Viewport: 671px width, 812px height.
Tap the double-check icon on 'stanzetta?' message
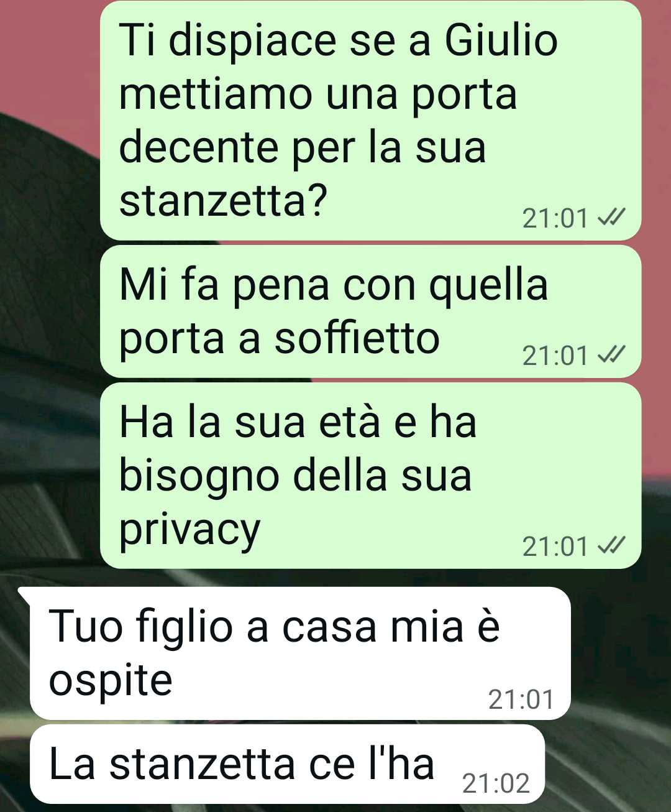click(x=610, y=218)
